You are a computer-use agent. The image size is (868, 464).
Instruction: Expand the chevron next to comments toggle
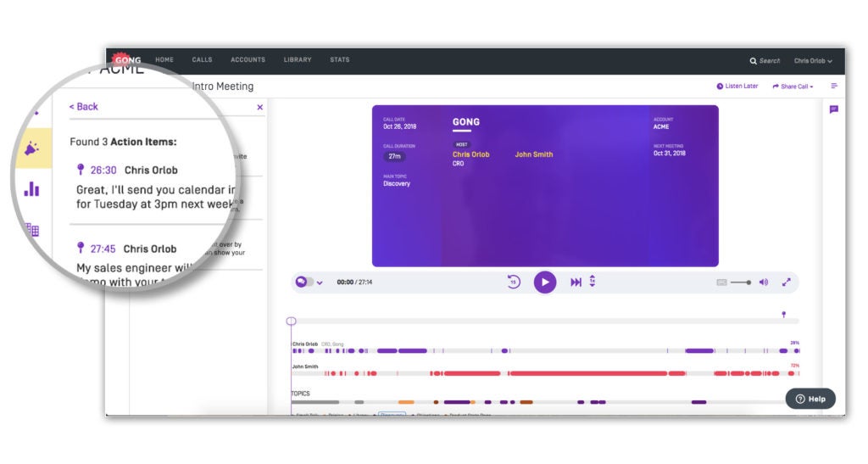320,283
